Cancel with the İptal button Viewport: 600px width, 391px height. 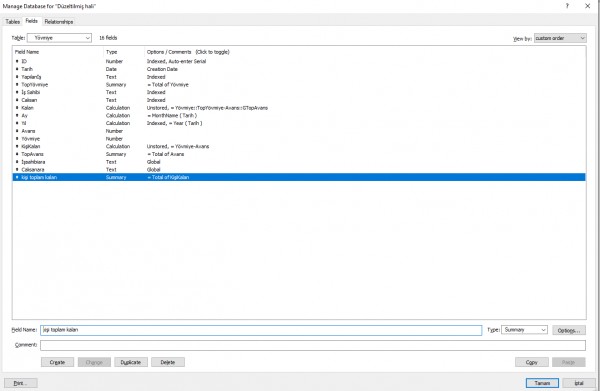579,383
